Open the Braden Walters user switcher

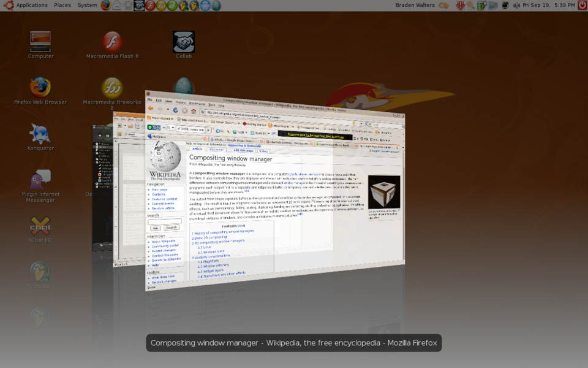[x=415, y=6]
